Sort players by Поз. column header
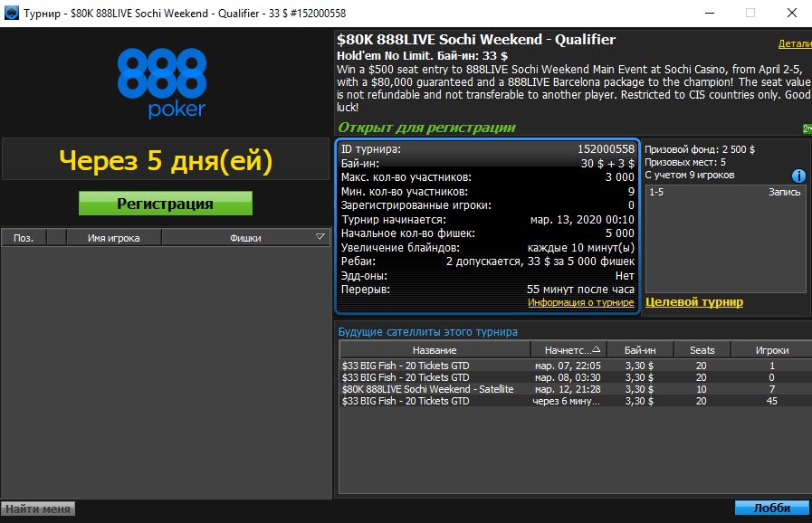The height and width of the screenshot is (523, 812). pyautogui.click(x=24, y=238)
